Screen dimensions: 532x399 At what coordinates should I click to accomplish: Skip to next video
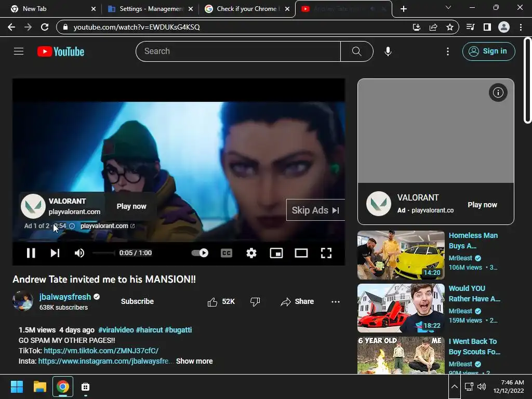pos(55,253)
